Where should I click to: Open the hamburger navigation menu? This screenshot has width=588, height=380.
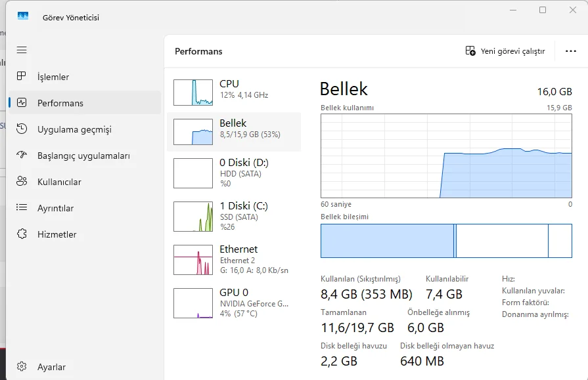tap(22, 51)
